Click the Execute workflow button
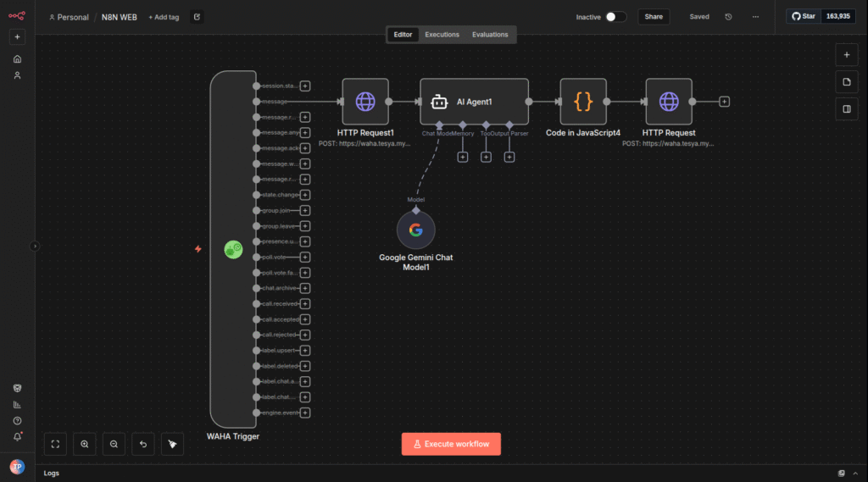Screen dimensions: 868x482 (451, 444)
